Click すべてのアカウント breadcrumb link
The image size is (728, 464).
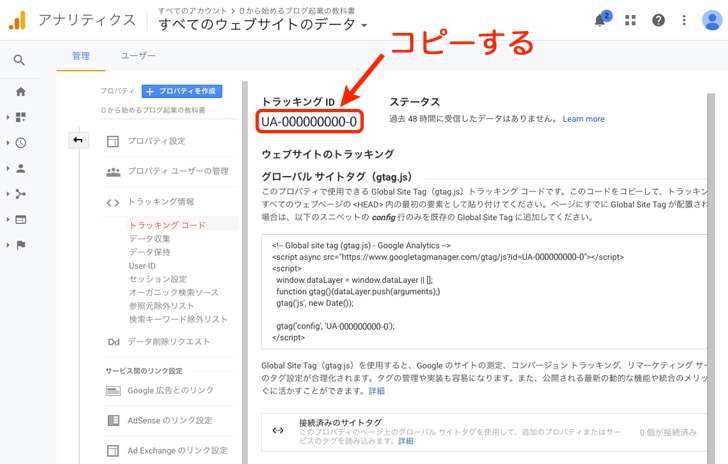[192, 10]
